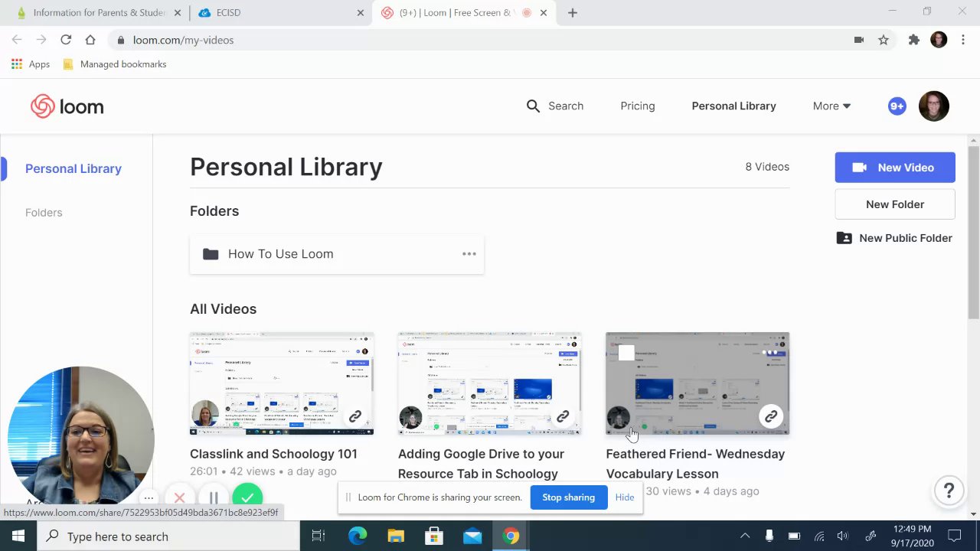980x551 pixels.
Task: Open Personal Library from the top navigation
Action: pyautogui.click(x=733, y=106)
